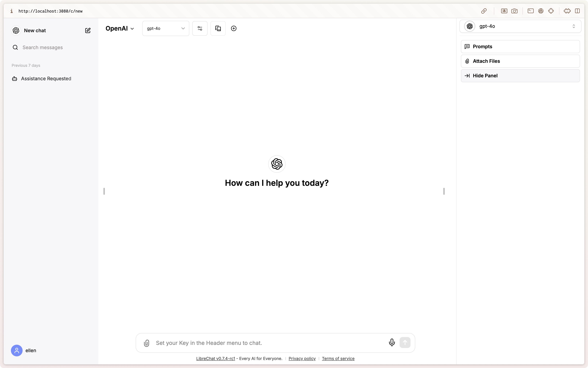Click the presets icon in header
Screen dimensions: 588x368
[x=218, y=28]
